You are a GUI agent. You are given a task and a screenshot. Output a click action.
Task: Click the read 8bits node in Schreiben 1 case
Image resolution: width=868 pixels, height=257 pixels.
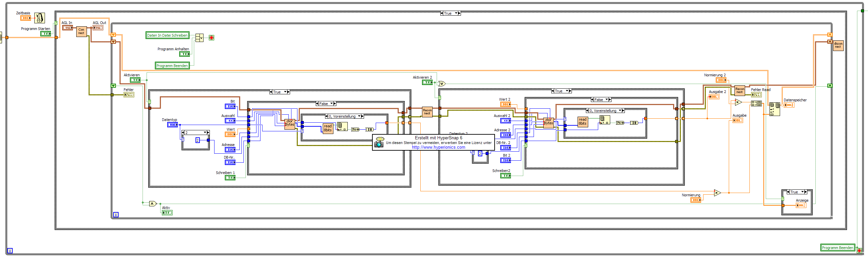point(328,128)
